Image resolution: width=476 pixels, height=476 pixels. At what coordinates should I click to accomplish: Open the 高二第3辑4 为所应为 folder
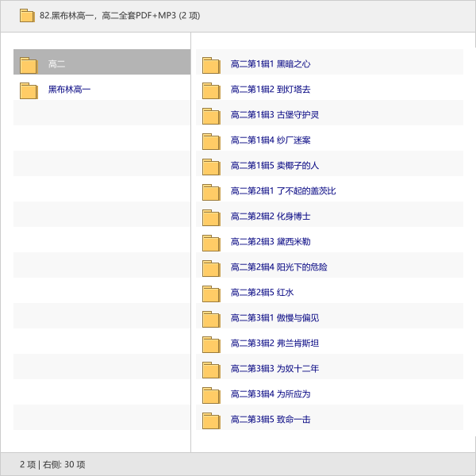(270, 394)
